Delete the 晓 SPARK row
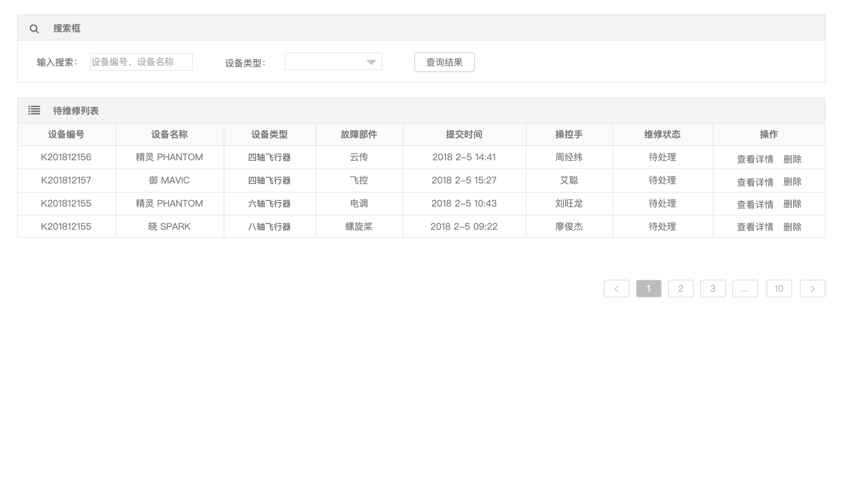Screen dimensions: 847x504 pyautogui.click(x=792, y=227)
